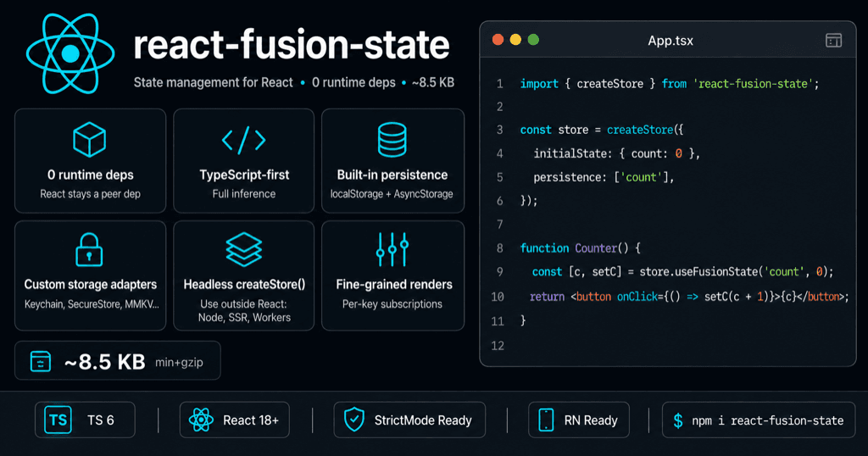Click the stacked layers icon above Headless createStore()
Viewport: 868px width, 456px height.
[243, 249]
